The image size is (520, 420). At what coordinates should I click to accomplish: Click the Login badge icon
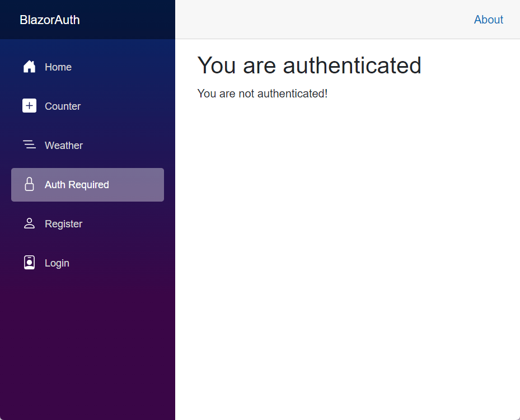pos(29,263)
